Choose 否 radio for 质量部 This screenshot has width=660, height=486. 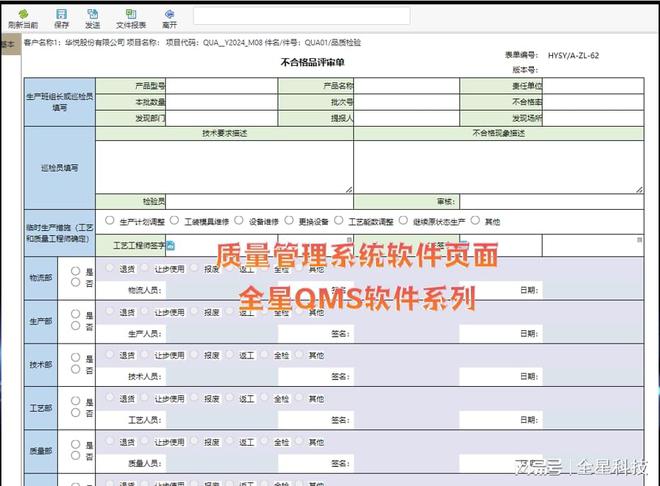(75, 456)
